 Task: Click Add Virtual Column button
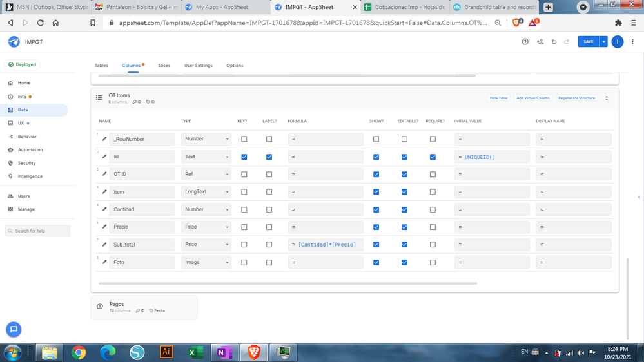[x=532, y=98]
